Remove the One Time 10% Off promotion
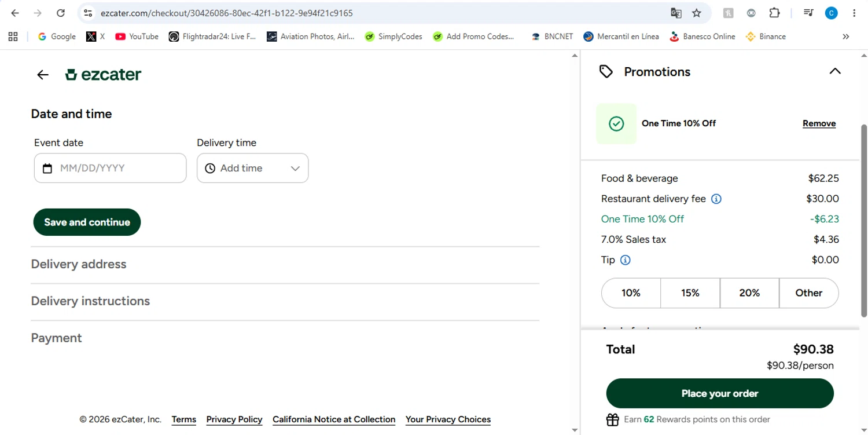The width and height of the screenshot is (868, 435). pyautogui.click(x=819, y=123)
